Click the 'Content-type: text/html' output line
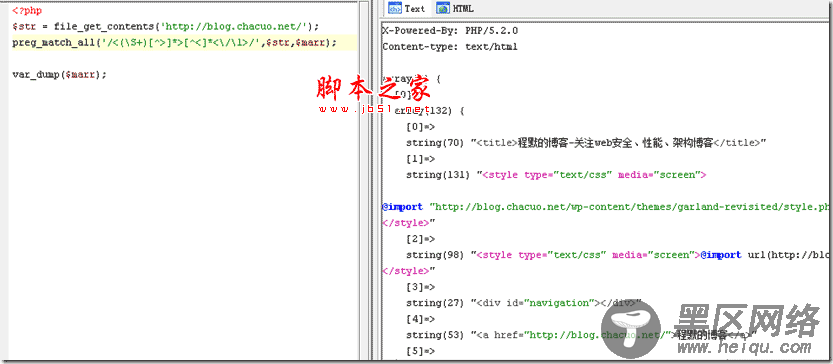The height and width of the screenshot is (364, 833). pos(449,47)
